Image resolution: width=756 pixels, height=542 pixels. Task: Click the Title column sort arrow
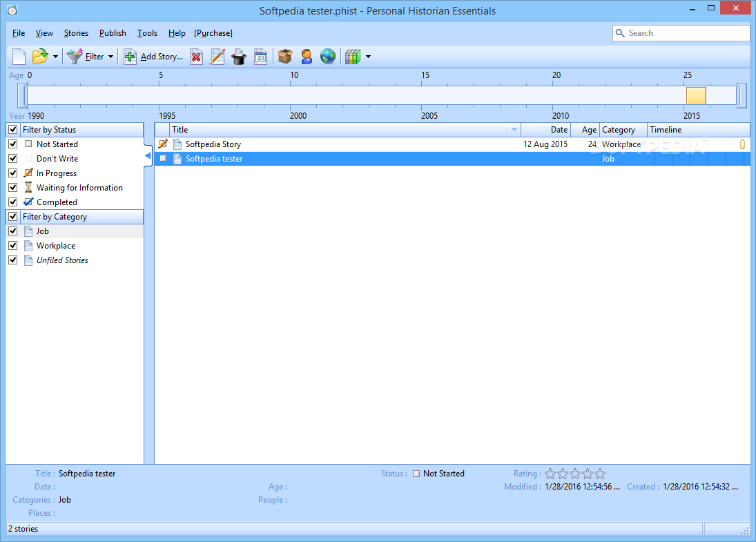514,130
